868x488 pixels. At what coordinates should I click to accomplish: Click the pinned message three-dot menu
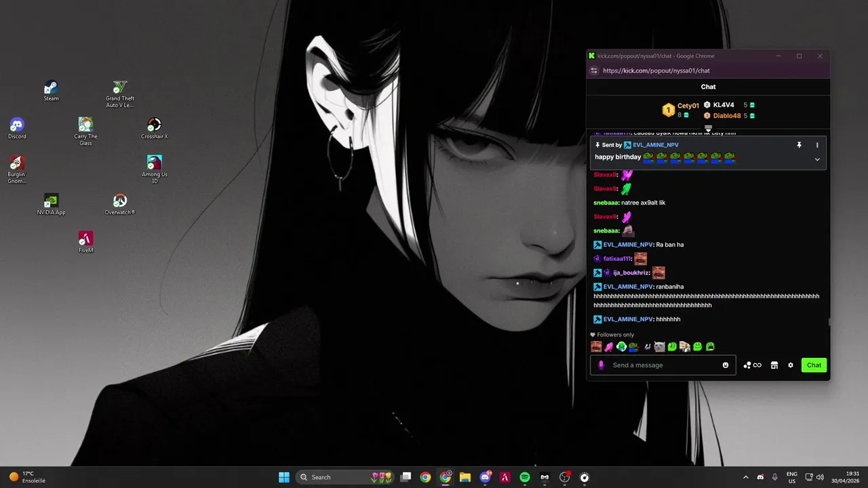coord(817,145)
